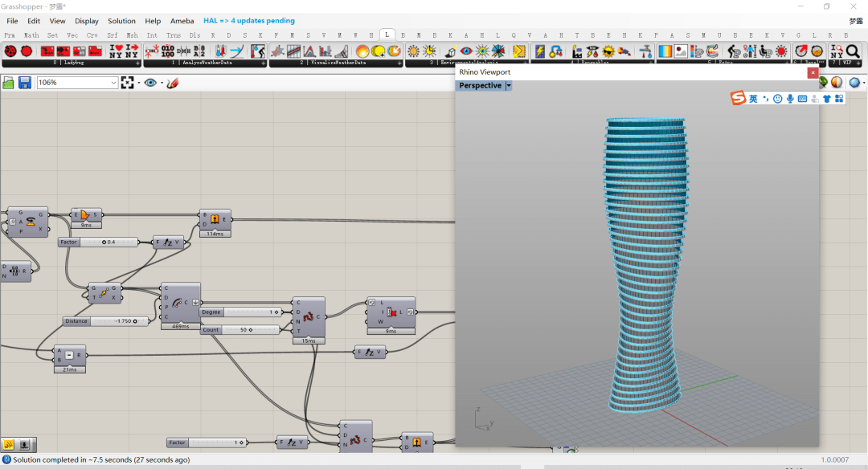Image resolution: width=868 pixels, height=469 pixels.
Task: Toggle Sogou input language 英 button
Action: point(753,98)
